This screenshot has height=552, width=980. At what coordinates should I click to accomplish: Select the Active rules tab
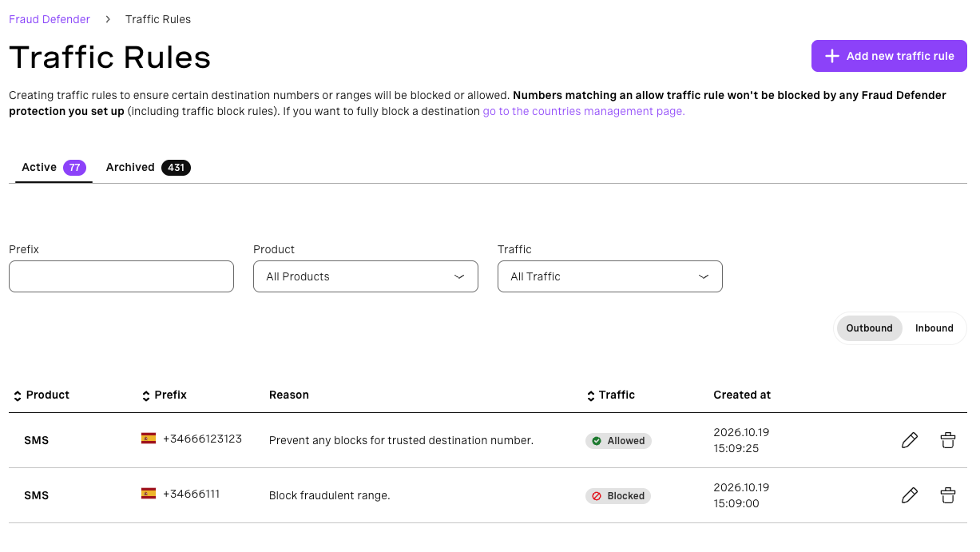[x=54, y=168]
